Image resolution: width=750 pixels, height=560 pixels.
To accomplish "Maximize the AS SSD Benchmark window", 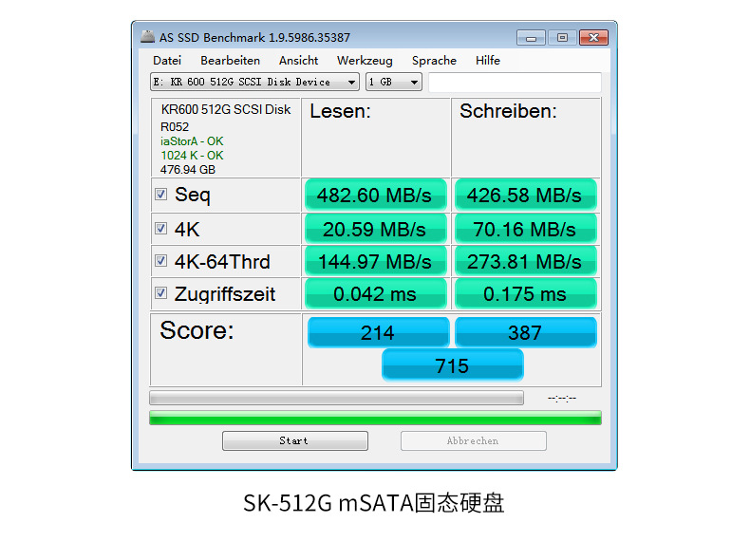I will [562, 38].
